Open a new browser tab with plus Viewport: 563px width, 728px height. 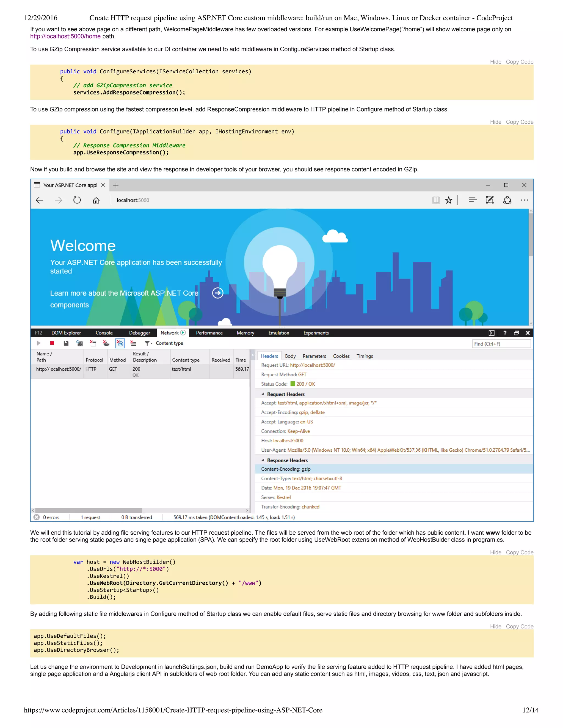[116, 185]
